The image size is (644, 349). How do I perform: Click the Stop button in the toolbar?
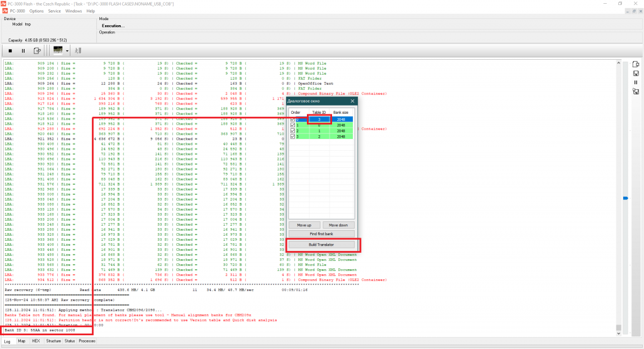10,50
